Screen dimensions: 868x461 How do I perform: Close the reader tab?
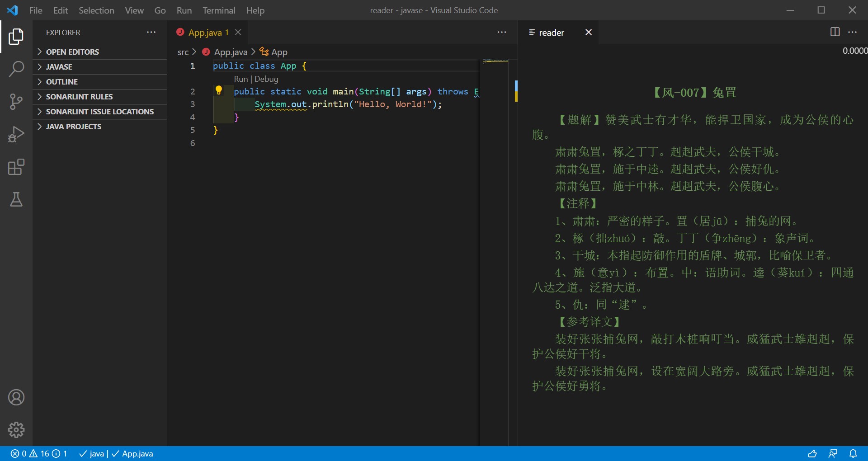tap(588, 32)
